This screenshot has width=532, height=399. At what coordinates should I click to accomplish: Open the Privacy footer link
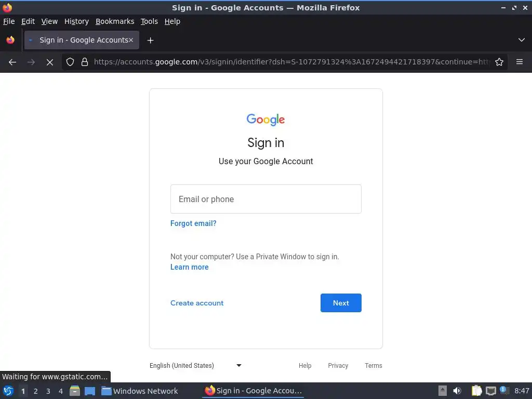click(x=338, y=365)
